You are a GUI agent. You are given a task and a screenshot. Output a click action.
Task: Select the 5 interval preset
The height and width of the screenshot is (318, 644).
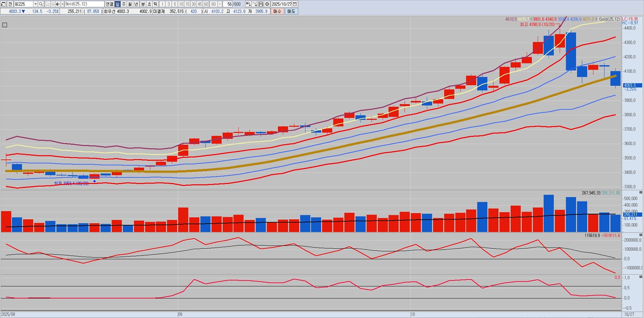(175, 4)
